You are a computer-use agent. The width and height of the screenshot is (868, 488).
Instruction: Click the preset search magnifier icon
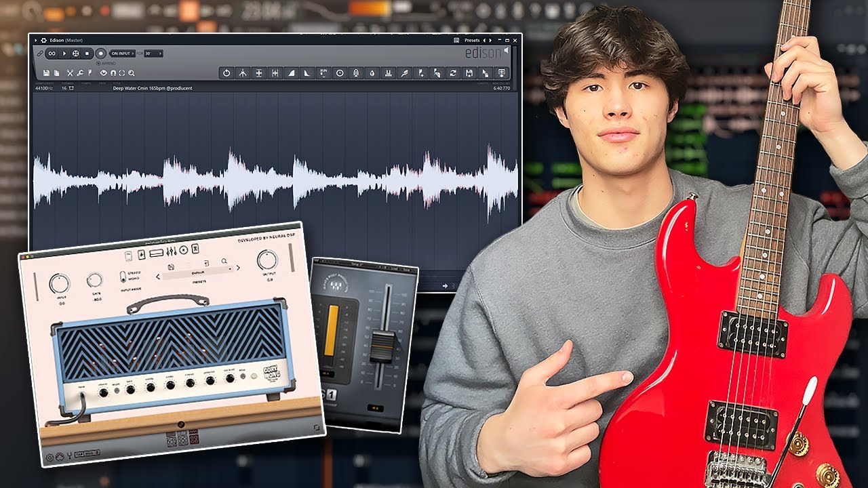pos(224,261)
